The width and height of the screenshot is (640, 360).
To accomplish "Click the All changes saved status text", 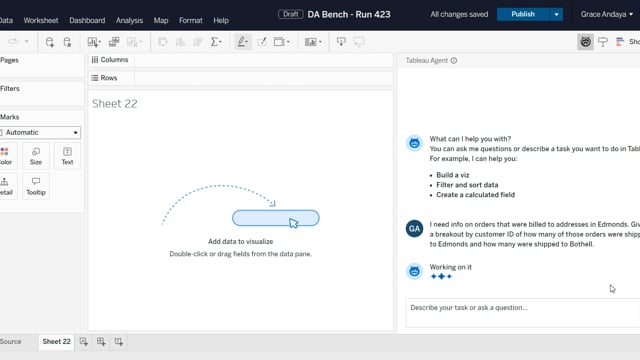I will (459, 14).
